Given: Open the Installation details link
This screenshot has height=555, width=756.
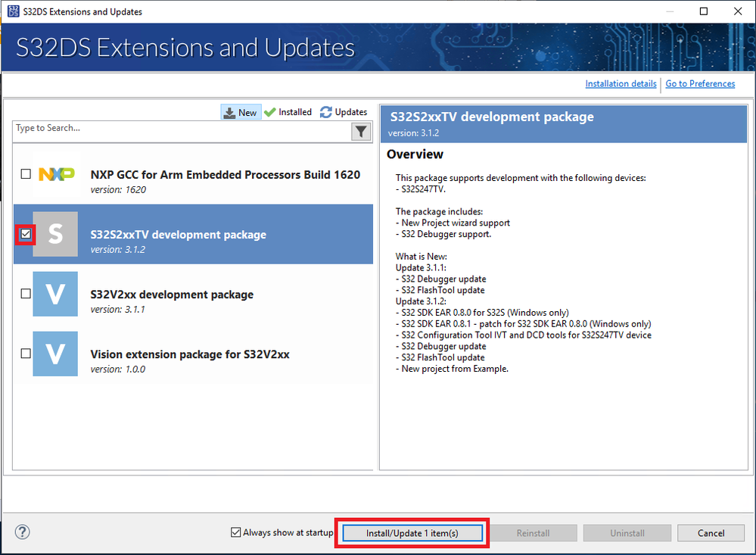Looking at the screenshot, I should [x=621, y=83].
